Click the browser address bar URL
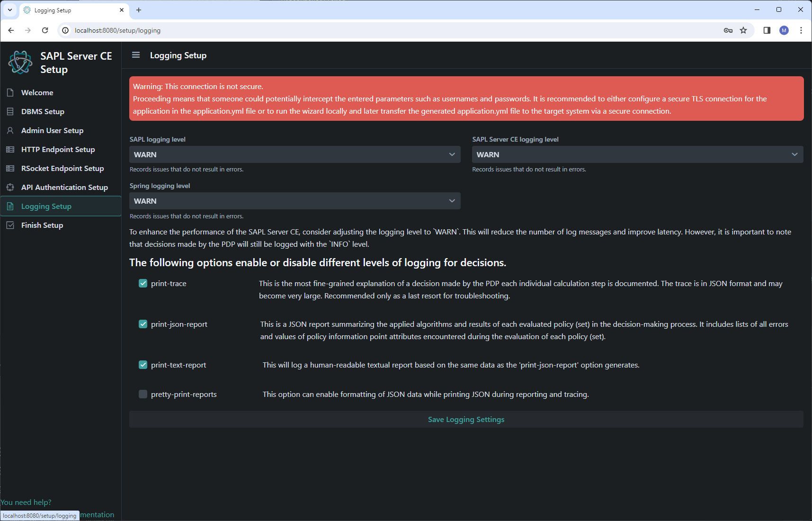 (117, 30)
